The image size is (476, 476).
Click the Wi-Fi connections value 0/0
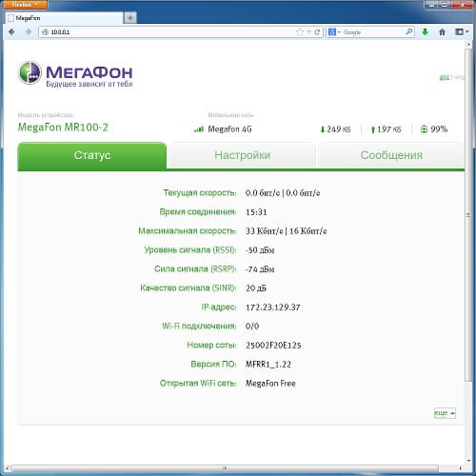click(x=252, y=327)
